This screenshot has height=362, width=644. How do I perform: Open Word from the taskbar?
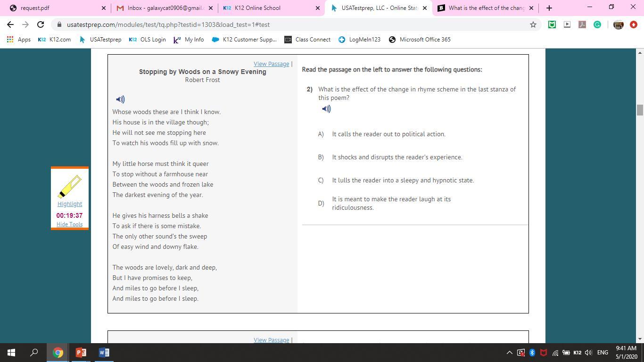coord(104,353)
